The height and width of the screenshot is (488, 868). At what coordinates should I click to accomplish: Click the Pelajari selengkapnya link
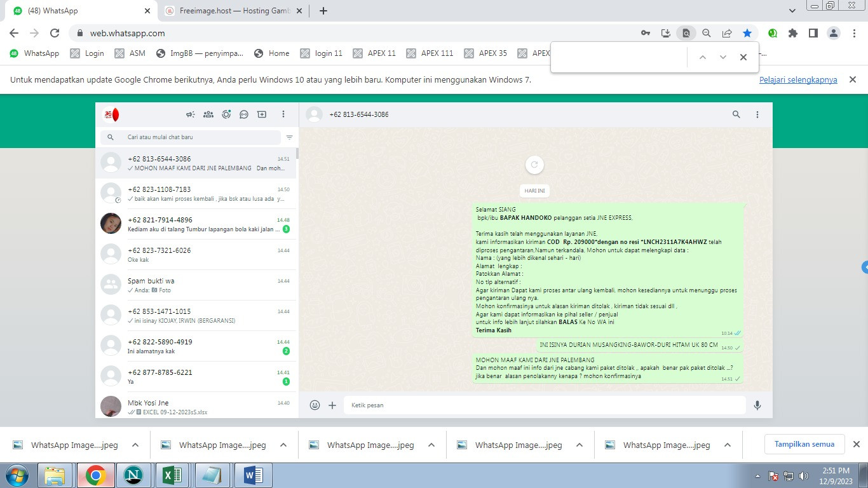click(798, 80)
